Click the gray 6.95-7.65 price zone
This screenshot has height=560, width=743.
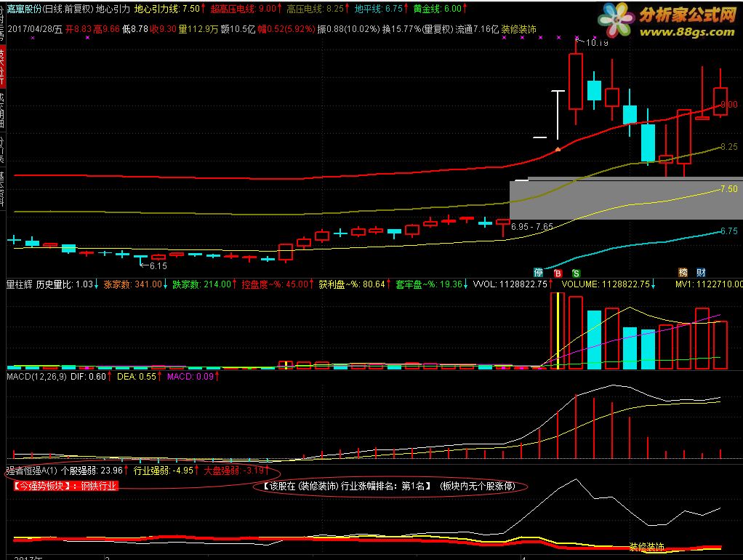pos(626,199)
